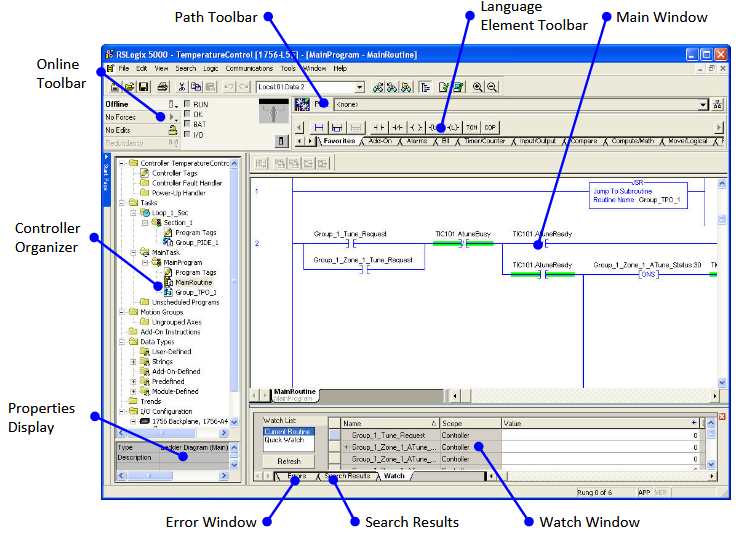Viewport: 753px width, 556px height.
Task: Click the No Edits lock icon
Action: 173,130
